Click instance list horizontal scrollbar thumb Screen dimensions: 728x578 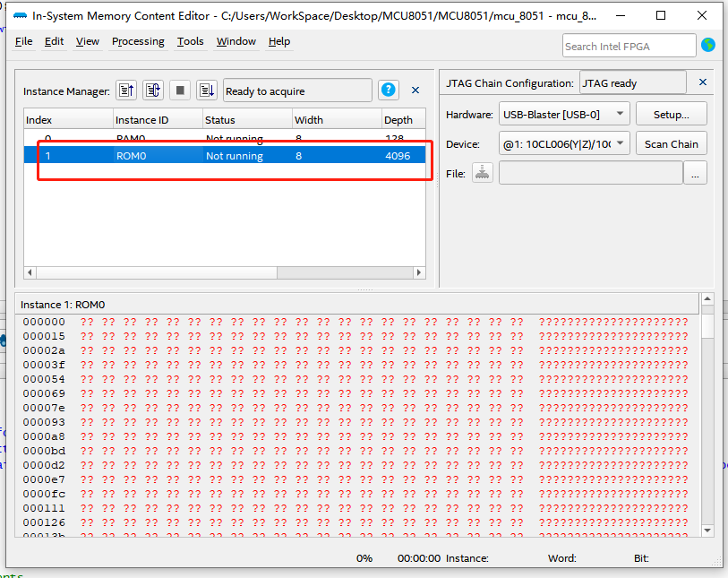(x=157, y=272)
